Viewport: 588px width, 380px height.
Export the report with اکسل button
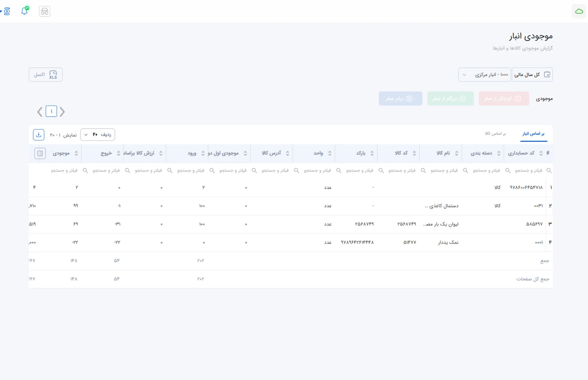tap(46, 75)
